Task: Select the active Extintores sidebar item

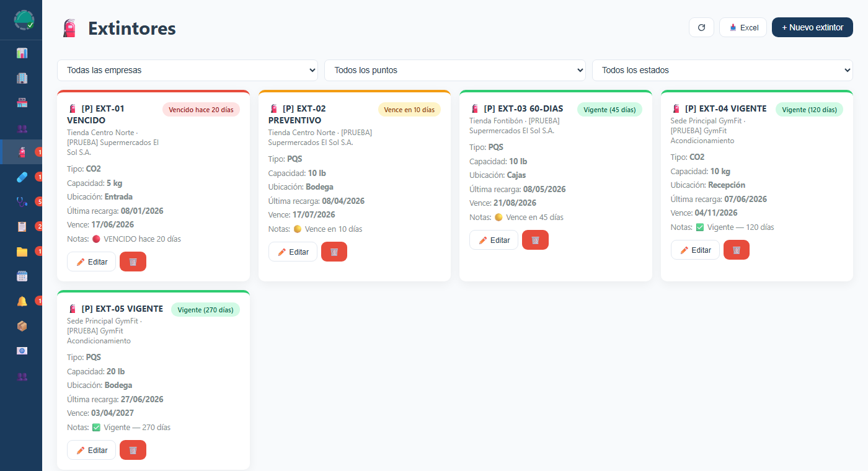Action: [21, 152]
